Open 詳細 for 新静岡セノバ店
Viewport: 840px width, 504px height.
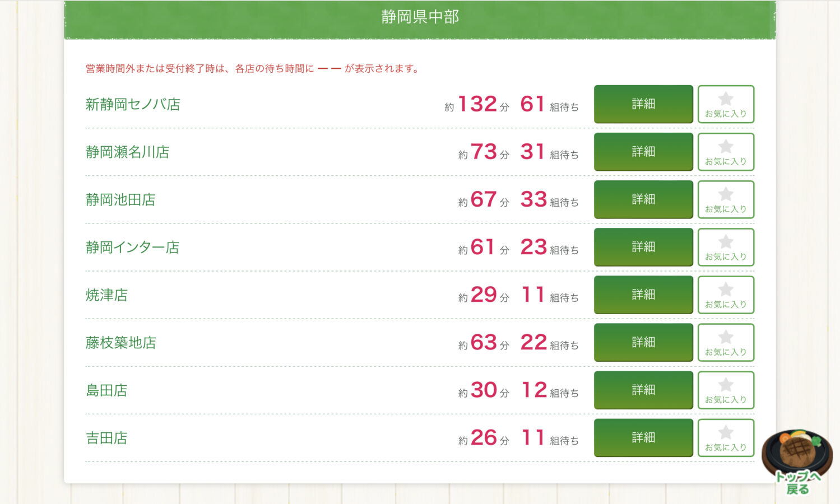pos(643,104)
